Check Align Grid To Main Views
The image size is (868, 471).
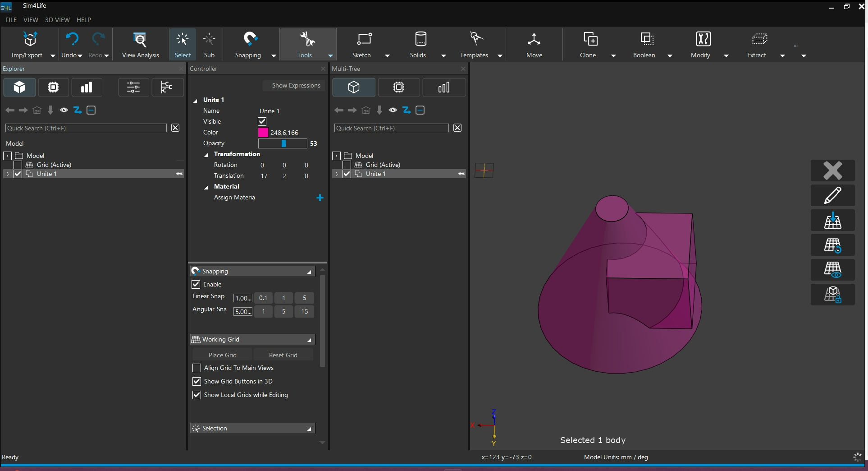pos(196,368)
